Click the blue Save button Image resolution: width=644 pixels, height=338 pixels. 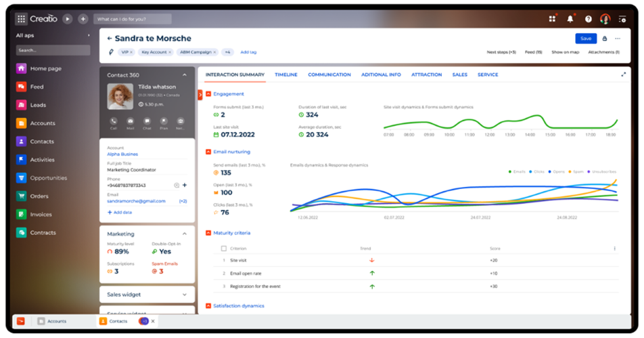pos(586,39)
